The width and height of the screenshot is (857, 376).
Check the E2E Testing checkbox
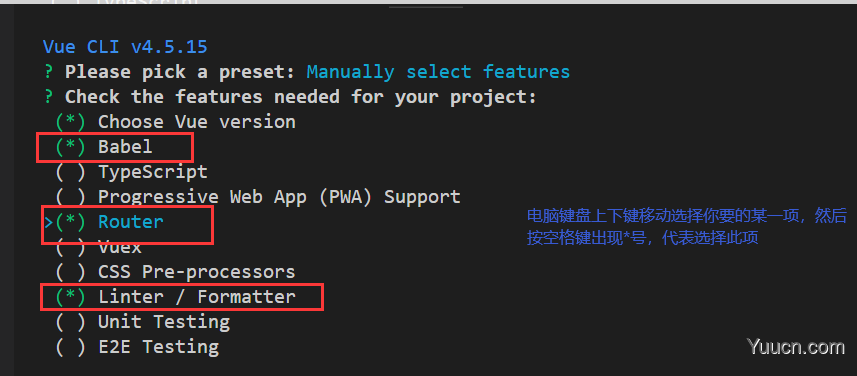click(x=71, y=347)
